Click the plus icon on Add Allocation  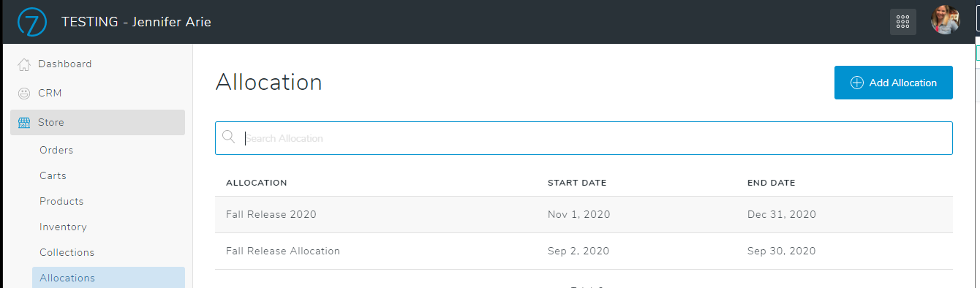(856, 83)
